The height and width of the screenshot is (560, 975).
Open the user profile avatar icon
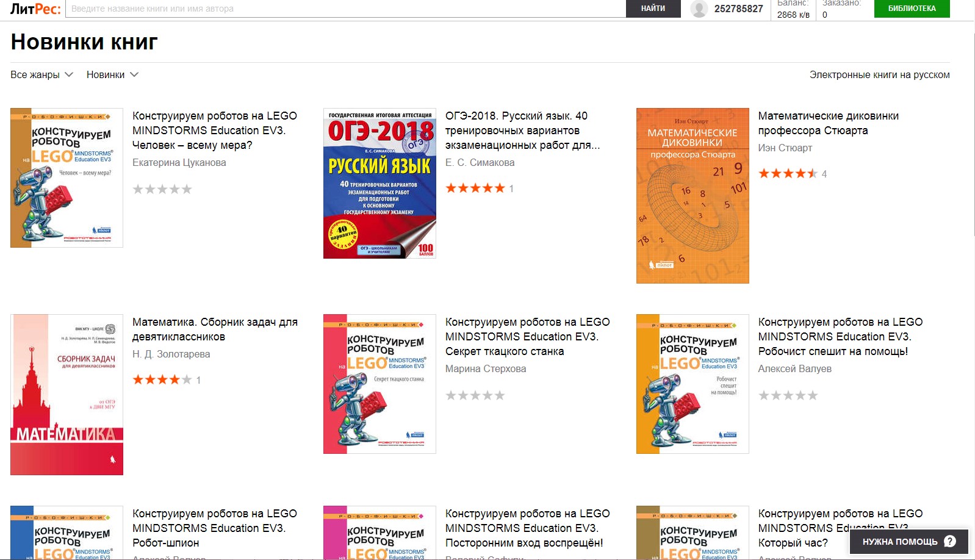[699, 9]
